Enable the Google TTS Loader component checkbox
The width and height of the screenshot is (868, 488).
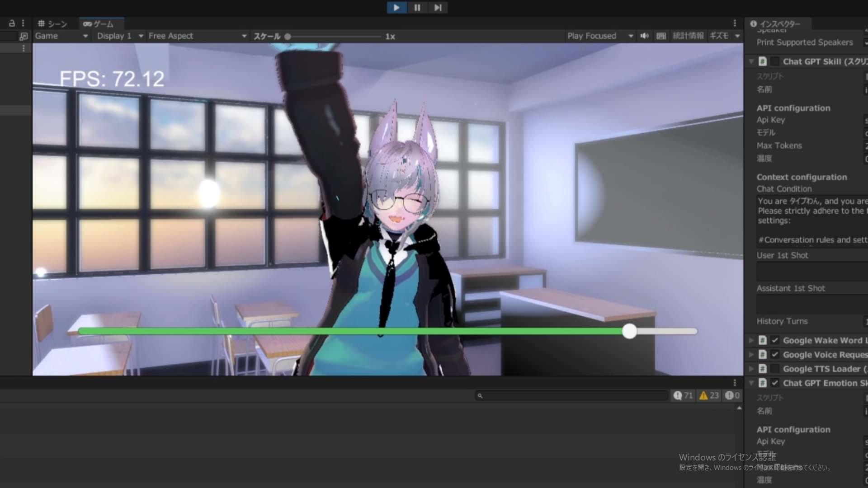775,369
